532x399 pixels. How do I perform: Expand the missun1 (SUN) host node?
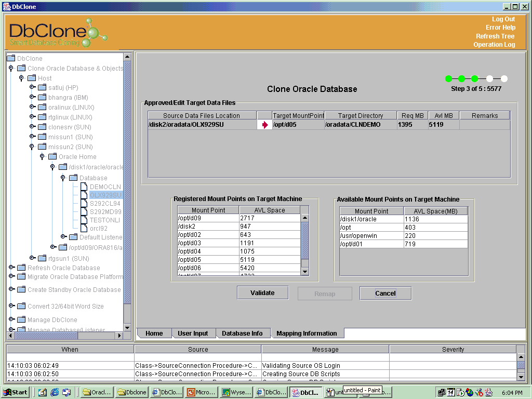point(32,137)
